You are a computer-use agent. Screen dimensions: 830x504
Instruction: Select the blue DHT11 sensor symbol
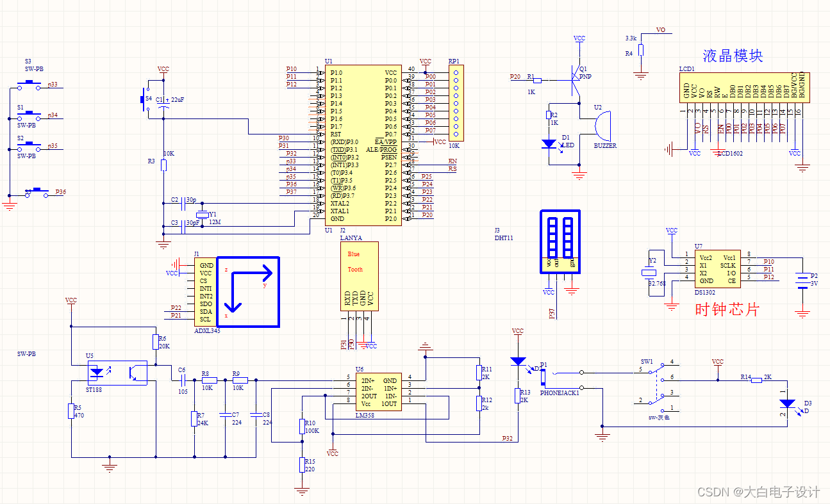[x=560, y=241]
